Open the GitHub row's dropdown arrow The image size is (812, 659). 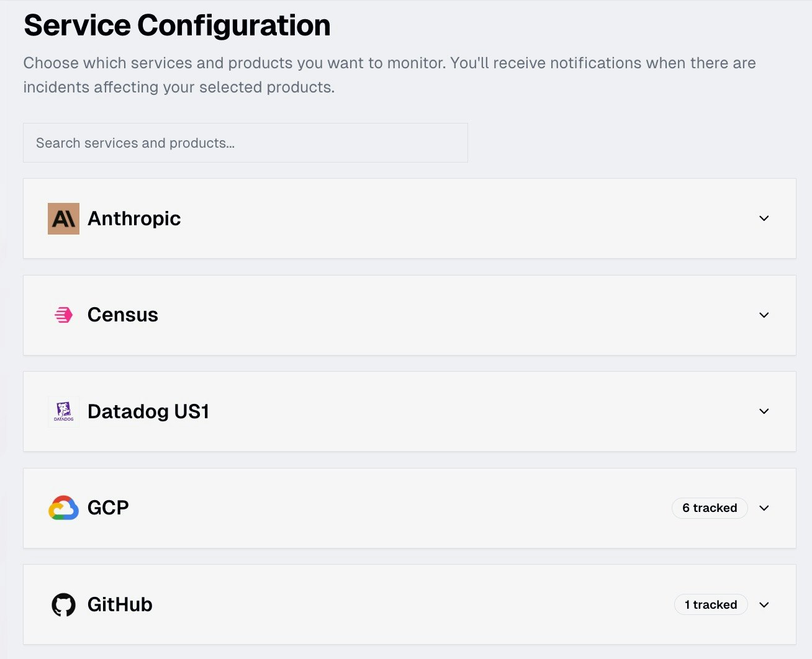point(764,604)
